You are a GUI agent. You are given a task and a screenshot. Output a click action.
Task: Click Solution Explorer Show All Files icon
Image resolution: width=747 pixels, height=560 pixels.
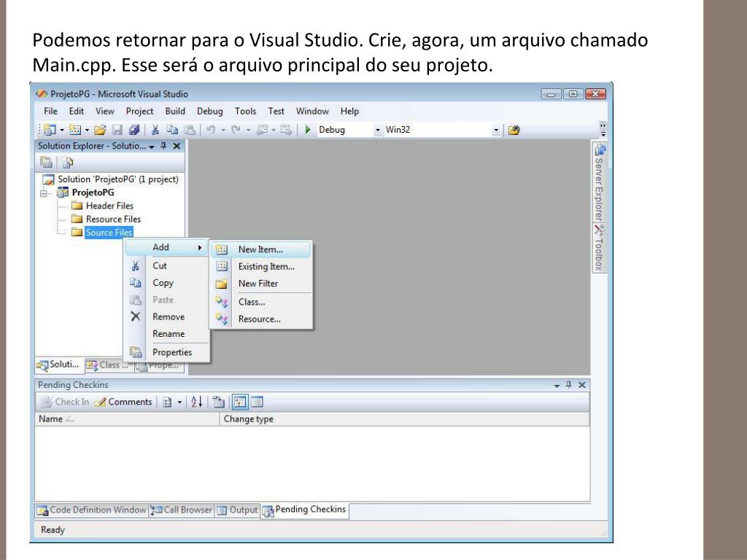coord(68,163)
